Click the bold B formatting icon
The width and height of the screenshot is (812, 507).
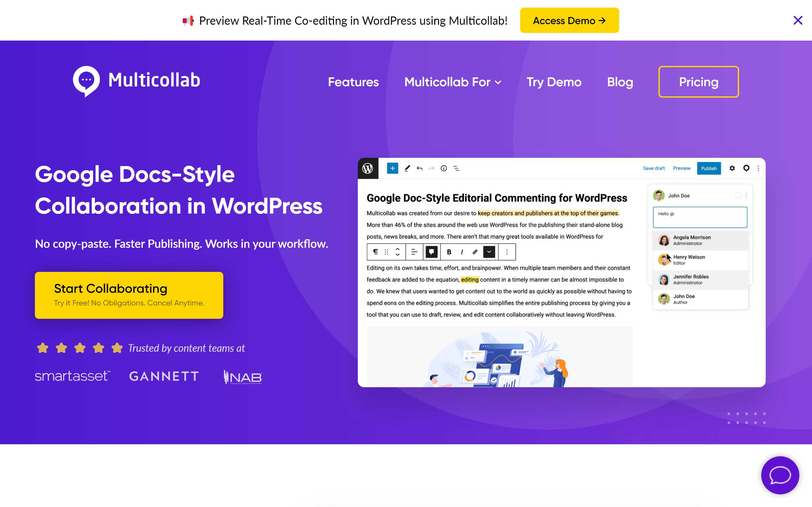click(x=449, y=252)
